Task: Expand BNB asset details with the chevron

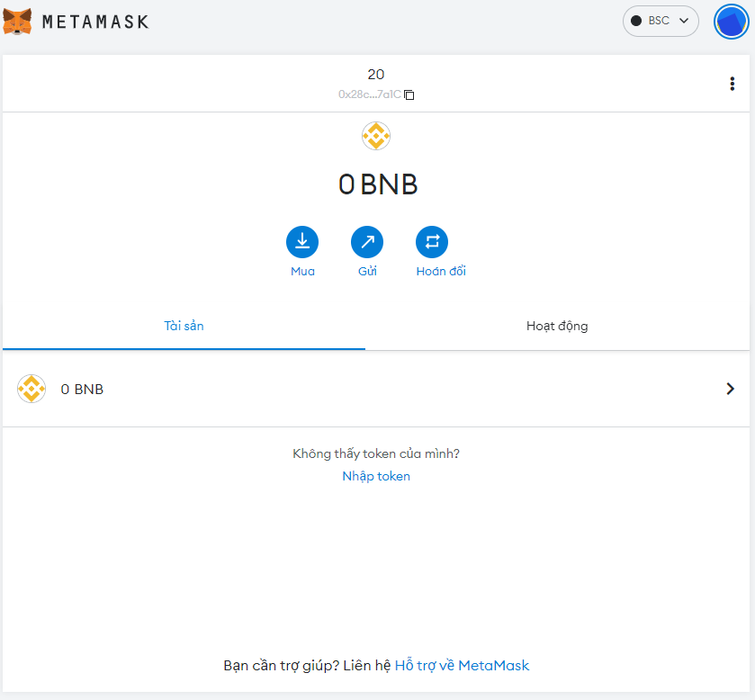Action: 730,389
